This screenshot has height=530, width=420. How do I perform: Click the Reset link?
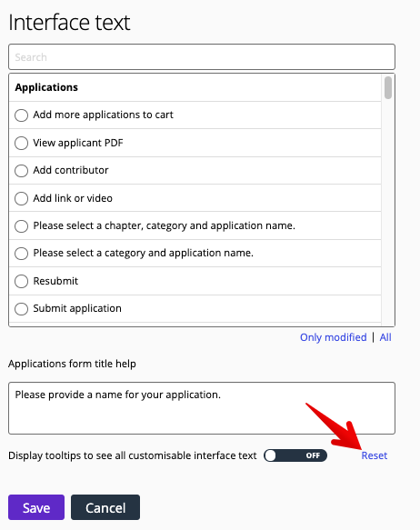[375, 455]
